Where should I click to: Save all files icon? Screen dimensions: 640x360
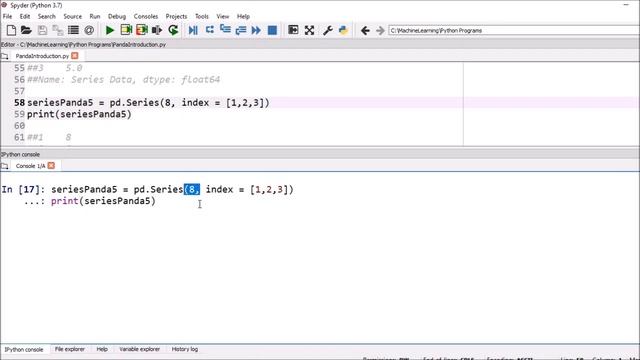coord(58,30)
